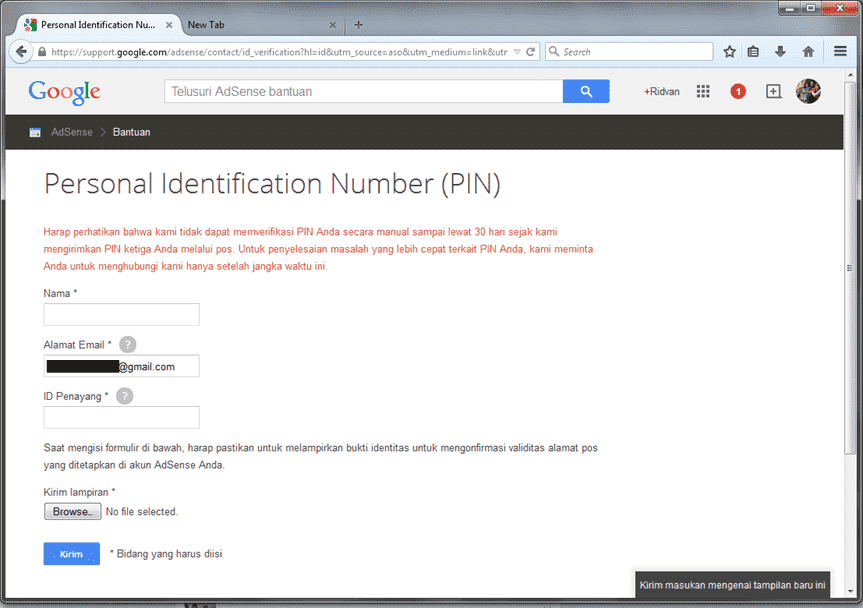Viewport: 863px width, 608px height.
Task: Submit the form with Kirim button
Action: pyautogui.click(x=72, y=554)
